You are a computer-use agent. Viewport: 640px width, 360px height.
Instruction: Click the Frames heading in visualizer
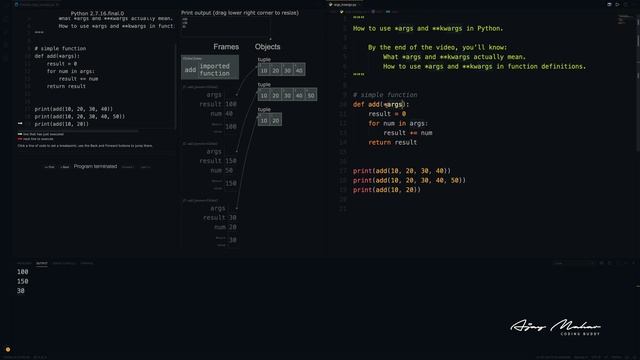click(x=226, y=47)
